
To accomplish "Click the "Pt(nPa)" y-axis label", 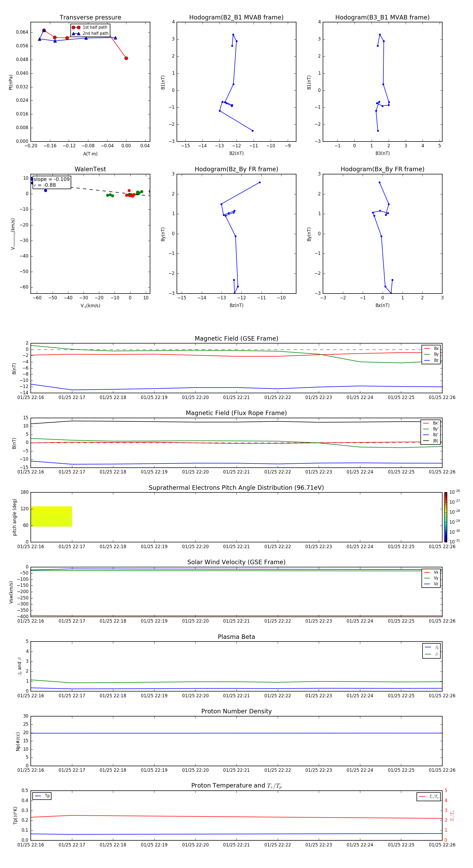I will [11, 82].
